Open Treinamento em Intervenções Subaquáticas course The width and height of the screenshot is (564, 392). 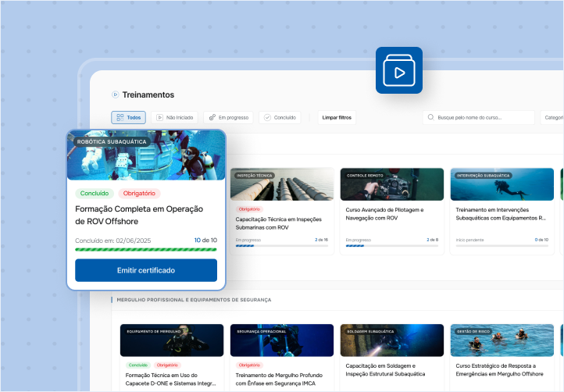[501, 214]
